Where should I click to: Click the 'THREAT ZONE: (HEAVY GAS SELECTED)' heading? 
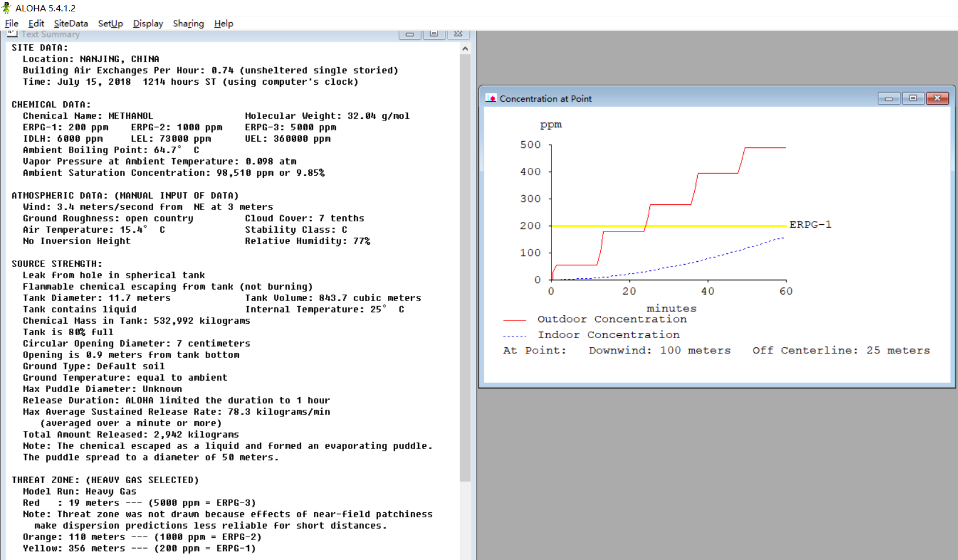pos(105,480)
